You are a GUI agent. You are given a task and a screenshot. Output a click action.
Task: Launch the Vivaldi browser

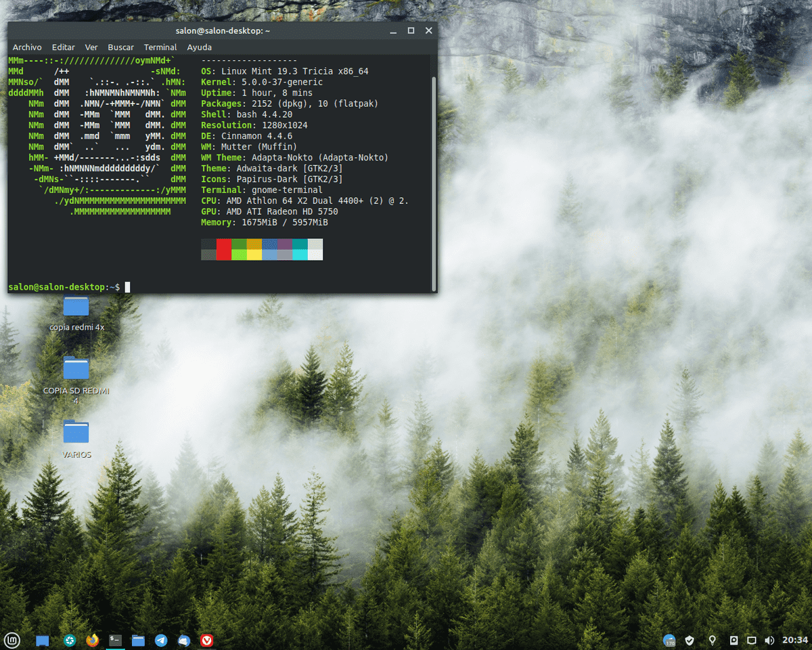tap(207, 640)
